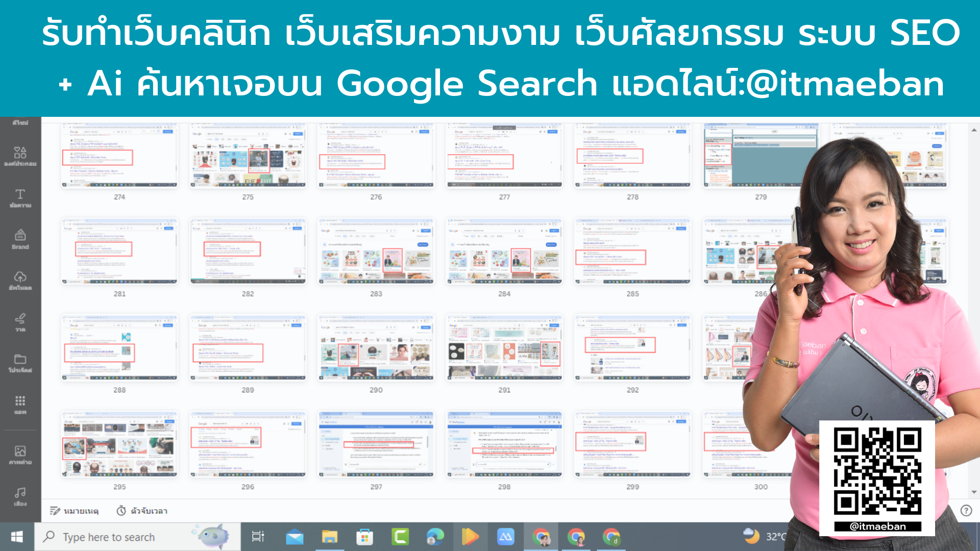
Task: Open the blue mountain-logo taskbar app
Action: tap(505, 537)
